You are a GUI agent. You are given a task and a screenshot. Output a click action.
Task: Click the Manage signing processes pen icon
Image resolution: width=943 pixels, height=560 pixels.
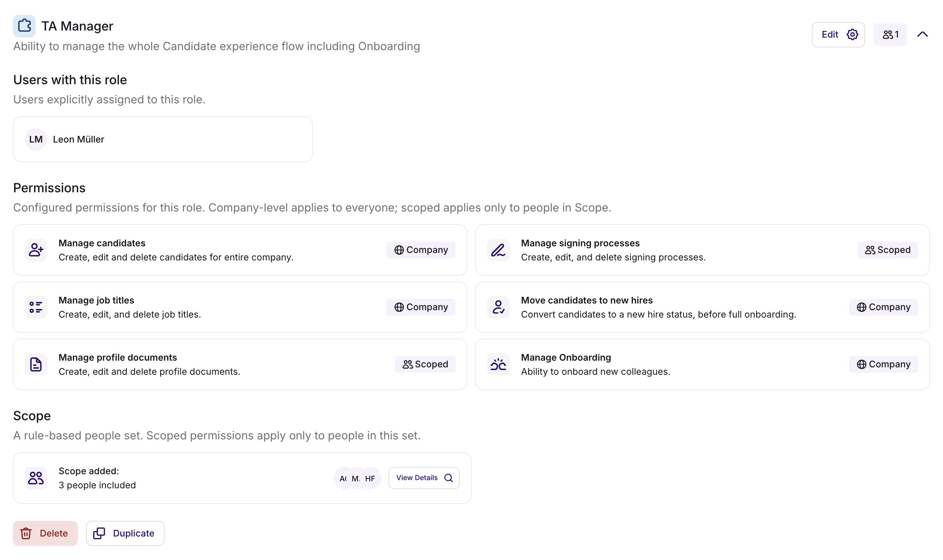[x=498, y=250]
